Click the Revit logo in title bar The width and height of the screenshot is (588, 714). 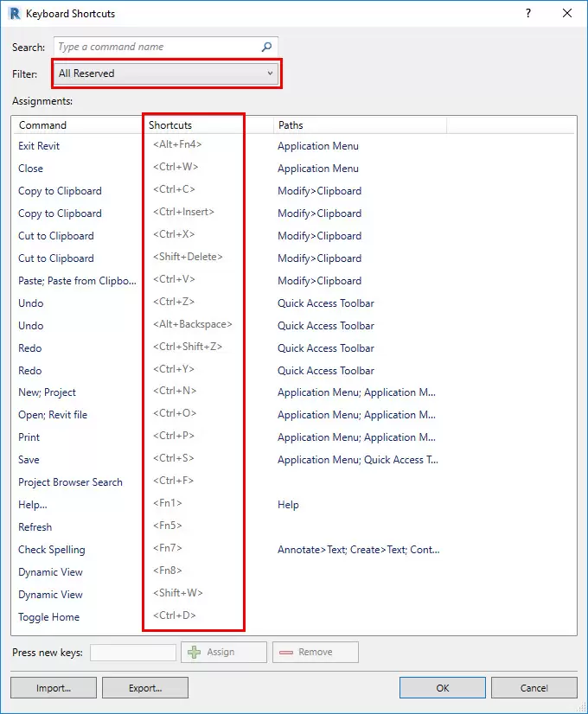(14, 13)
